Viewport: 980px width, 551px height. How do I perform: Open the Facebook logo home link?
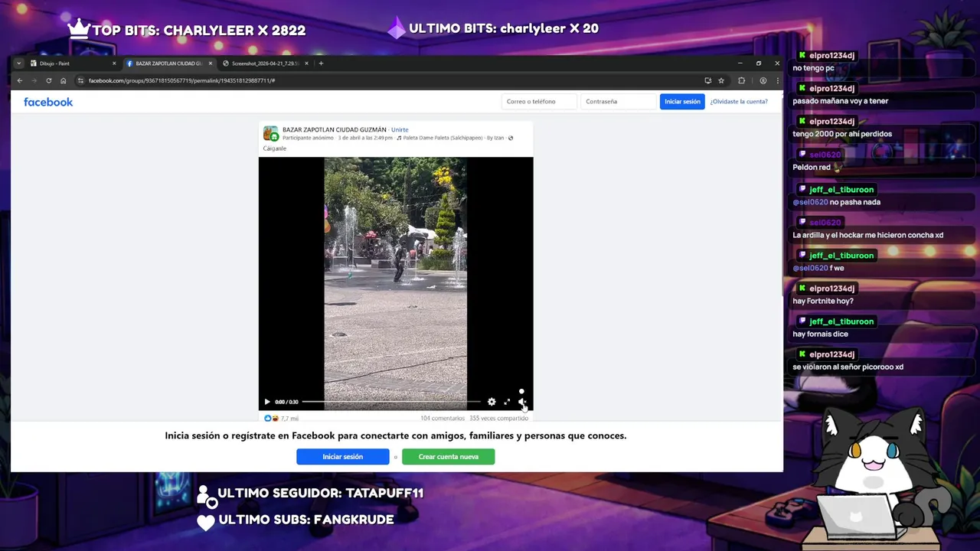(x=48, y=102)
